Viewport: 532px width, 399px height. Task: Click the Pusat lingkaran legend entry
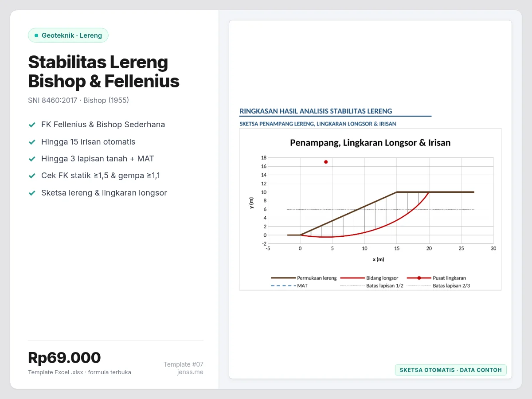[x=436, y=278]
